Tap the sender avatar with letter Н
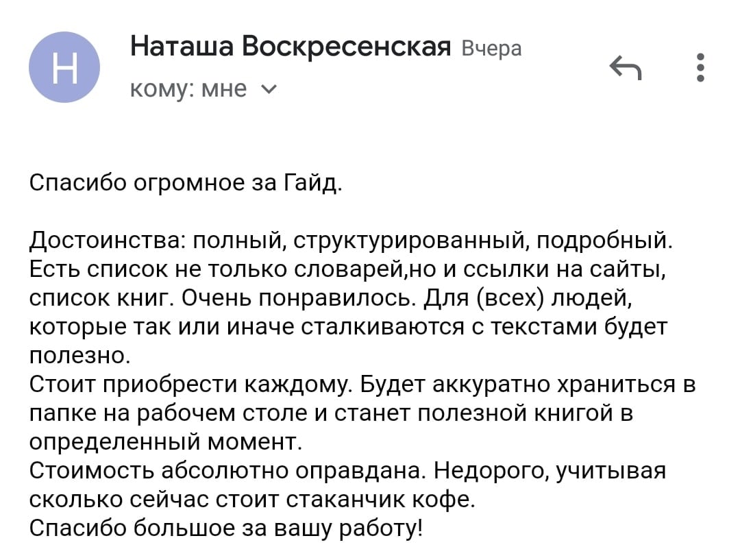The width and height of the screenshot is (740, 560). tap(64, 67)
